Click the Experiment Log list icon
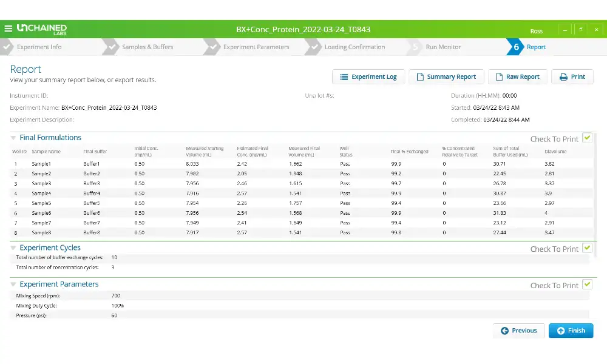The image size is (607, 364). point(344,77)
